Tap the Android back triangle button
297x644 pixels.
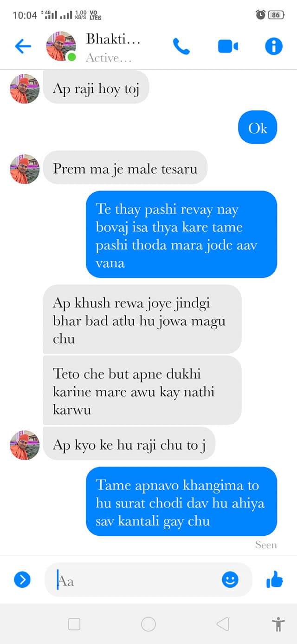[x=223, y=624]
